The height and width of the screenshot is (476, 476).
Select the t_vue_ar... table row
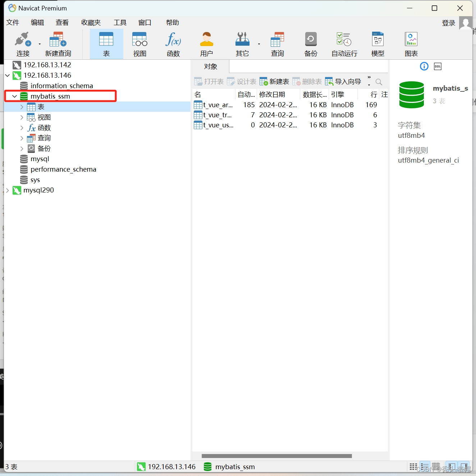click(x=290, y=105)
